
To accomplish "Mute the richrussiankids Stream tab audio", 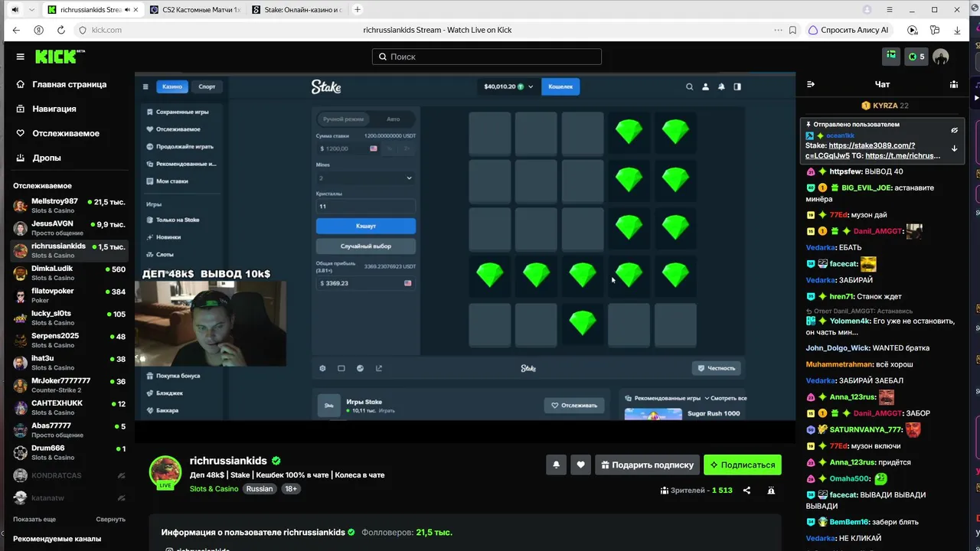I will (x=128, y=10).
